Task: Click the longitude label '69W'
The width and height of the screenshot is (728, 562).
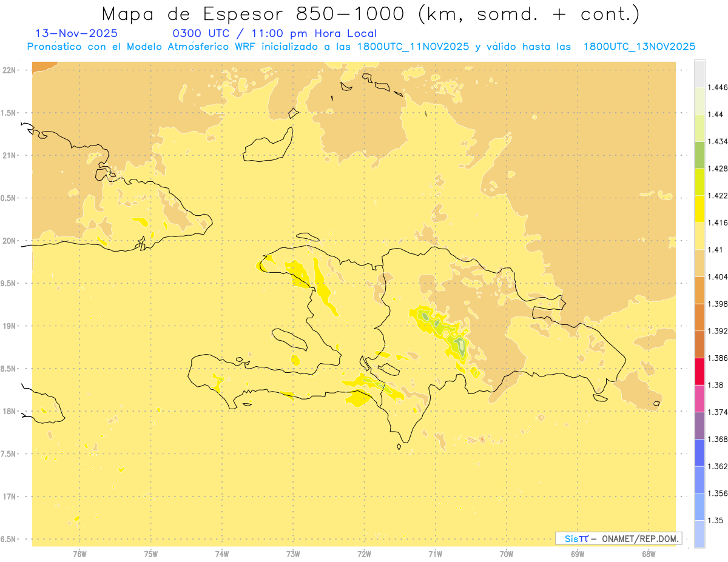Action: 578,554
